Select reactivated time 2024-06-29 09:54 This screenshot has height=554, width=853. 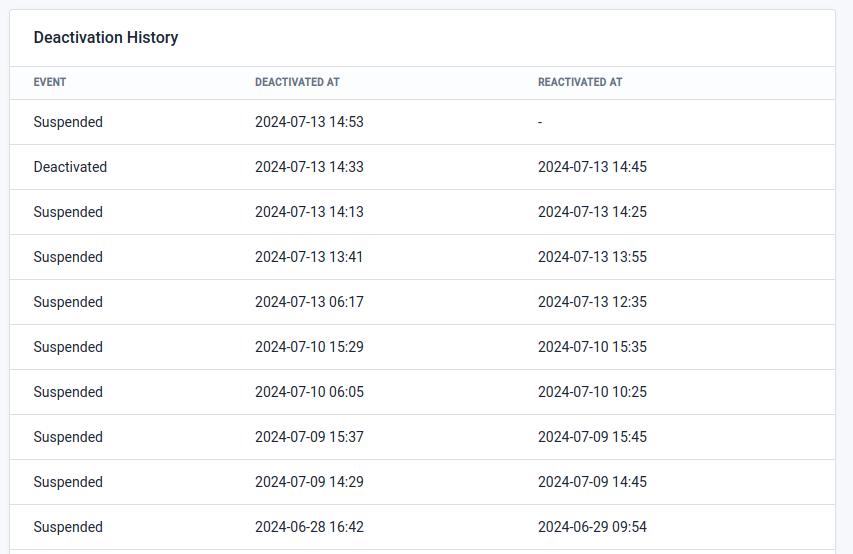coord(592,527)
